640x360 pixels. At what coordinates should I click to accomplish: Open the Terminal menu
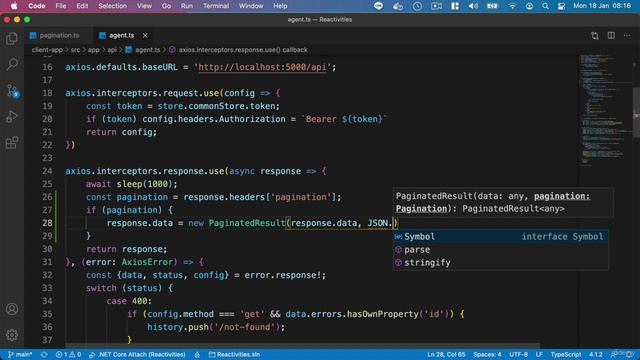click(216, 6)
